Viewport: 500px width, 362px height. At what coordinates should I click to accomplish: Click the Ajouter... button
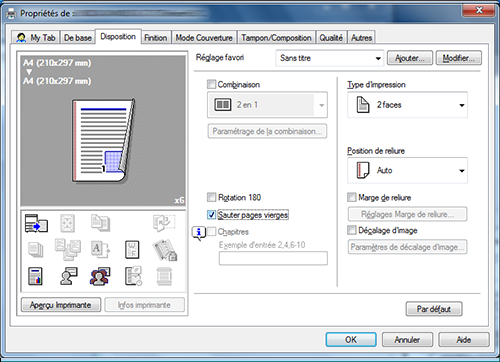pos(410,58)
